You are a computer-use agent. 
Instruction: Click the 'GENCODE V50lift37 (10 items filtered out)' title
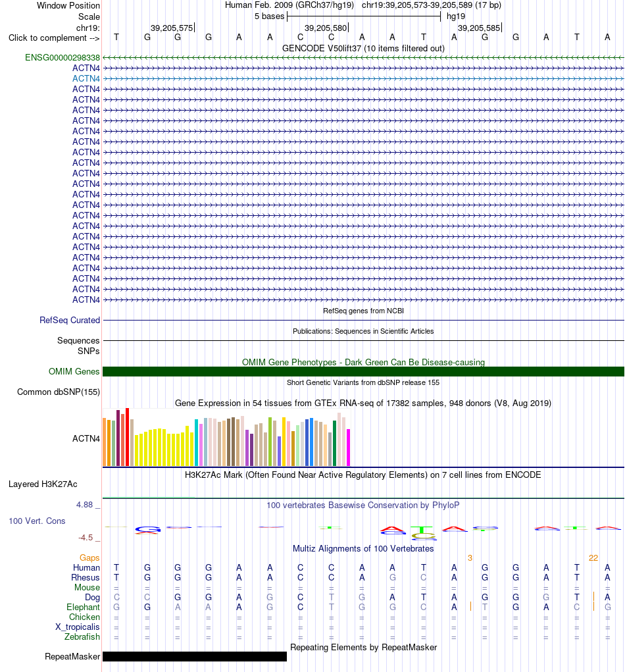pyautogui.click(x=363, y=48)
